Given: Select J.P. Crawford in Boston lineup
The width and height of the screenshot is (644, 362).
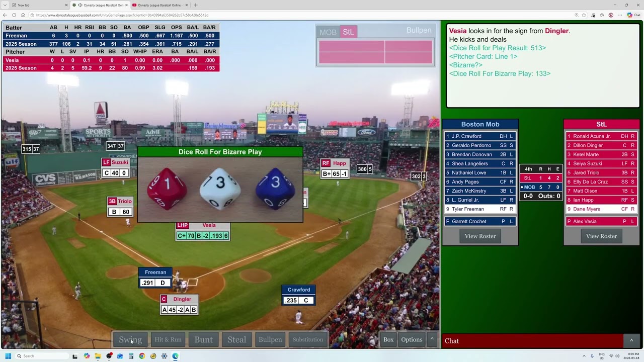Looking at the screenshot, I should [480, 136].
